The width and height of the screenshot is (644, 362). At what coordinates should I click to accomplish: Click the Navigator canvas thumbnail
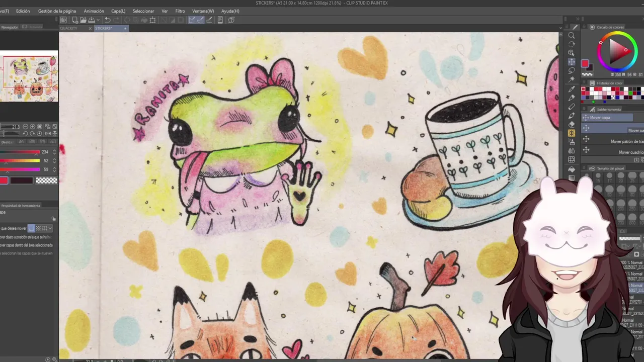(29, 77)
